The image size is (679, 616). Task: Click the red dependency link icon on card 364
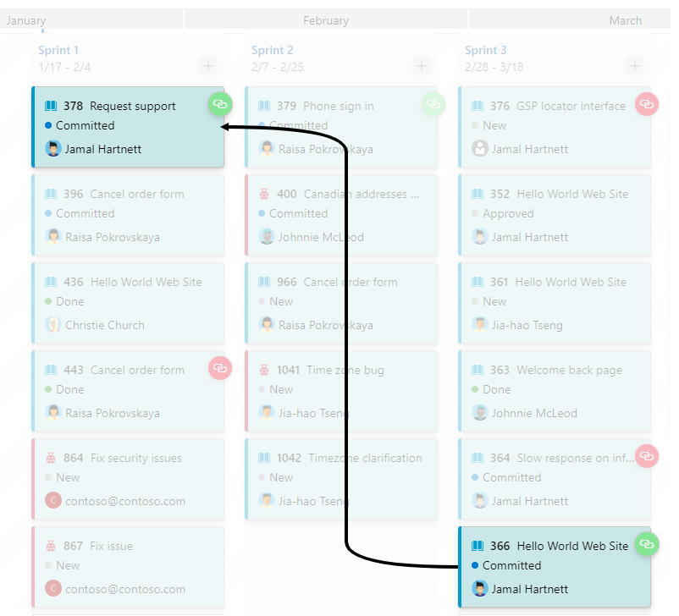point(647,456)
